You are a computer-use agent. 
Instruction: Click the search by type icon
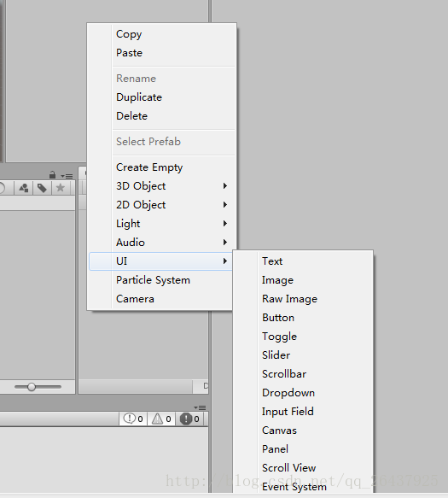24,188
